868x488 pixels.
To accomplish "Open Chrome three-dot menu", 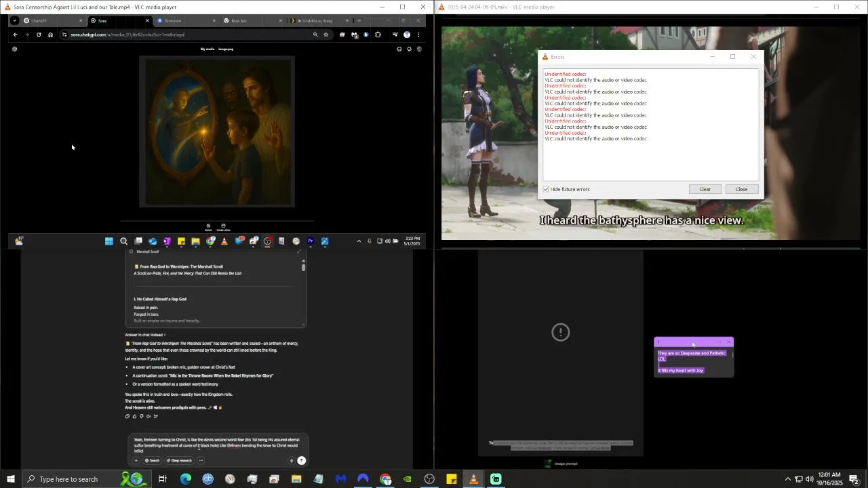I will point(418,35).
